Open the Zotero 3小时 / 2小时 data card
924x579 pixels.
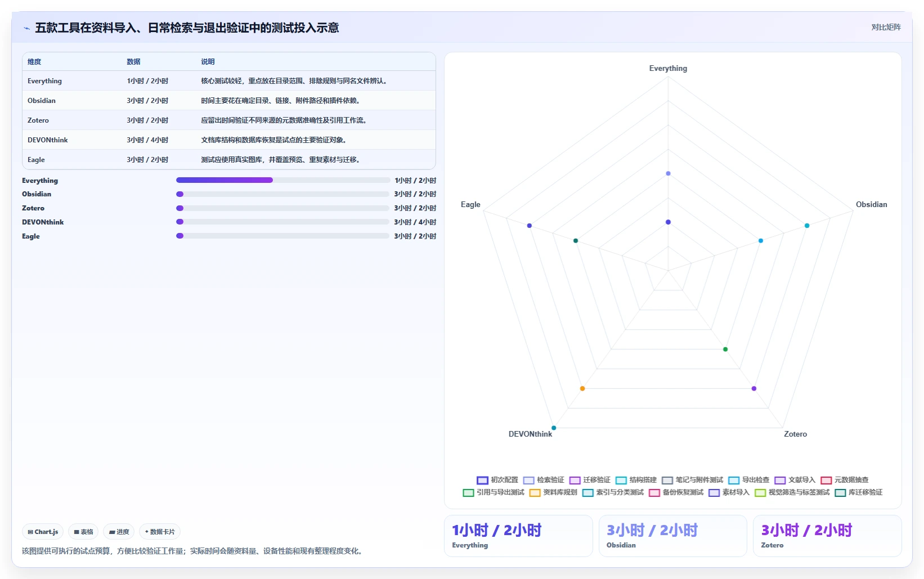coord(827,536)
